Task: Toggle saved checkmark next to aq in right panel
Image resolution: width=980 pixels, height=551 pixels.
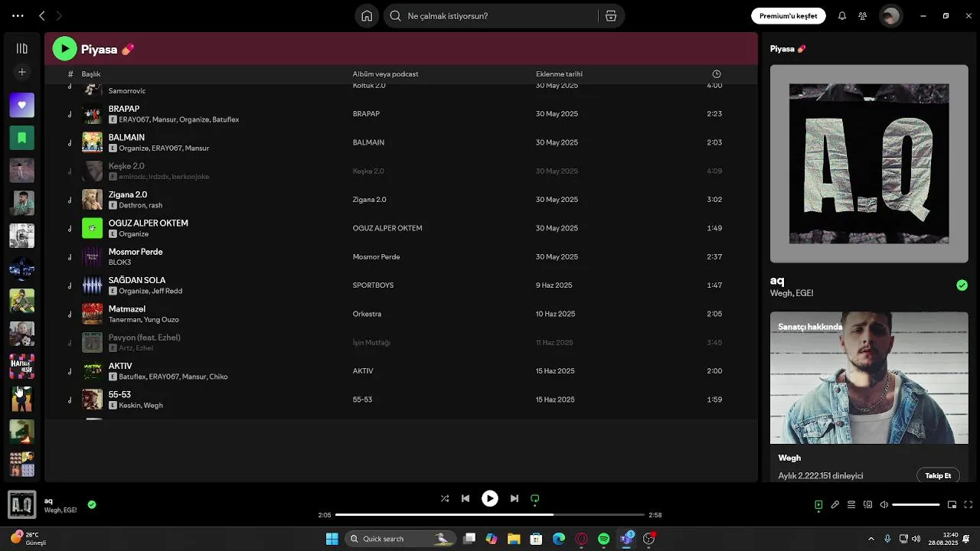Action: click(962, 285)
